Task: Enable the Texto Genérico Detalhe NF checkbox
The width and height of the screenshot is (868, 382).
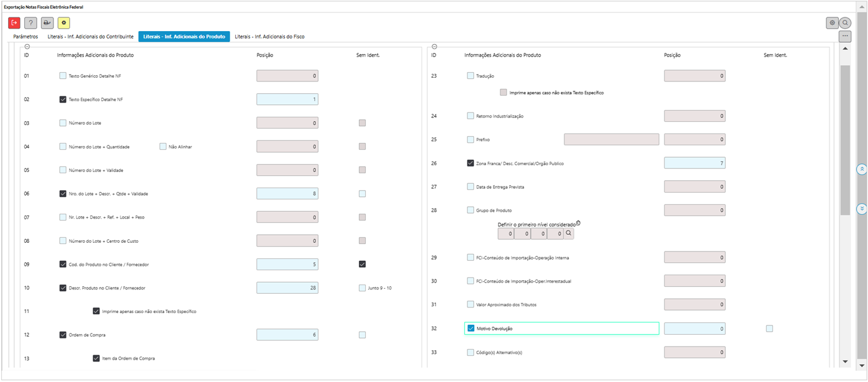Action: [x=63, y=76]
